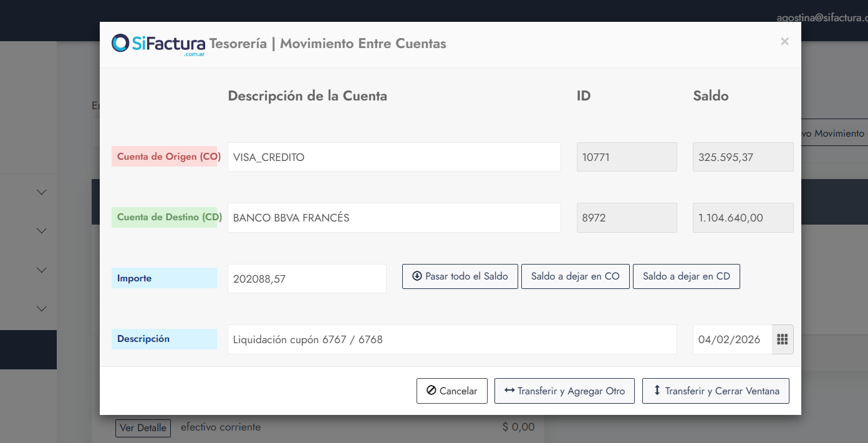This screenshot has width=868, height=443.
Task: Expand the third sidebar chevron
Action: [x=42, y=270]
